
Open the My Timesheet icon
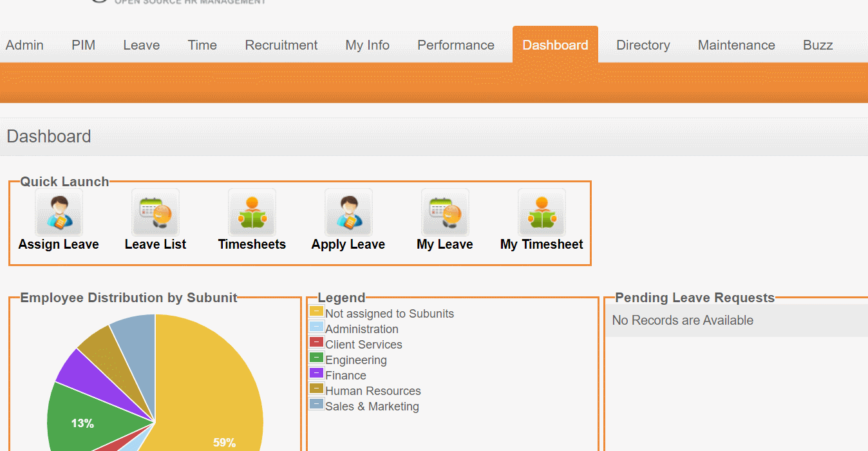pyautogui.click(x=542, y=212)
